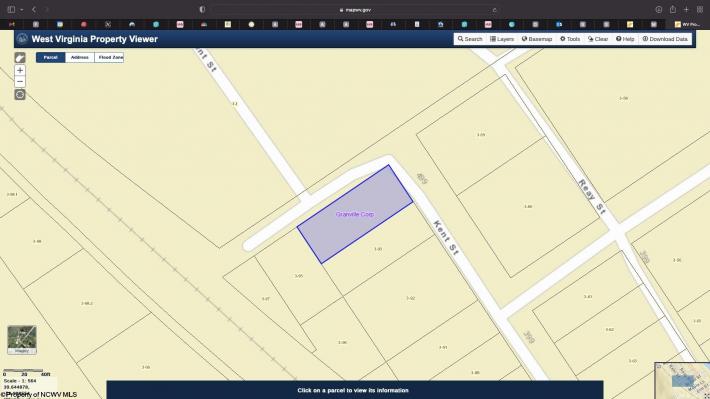Image resolution: width=710 pixels, height=399 pixels.
Task: Click the browser share icon
Action: coord(673,10)
